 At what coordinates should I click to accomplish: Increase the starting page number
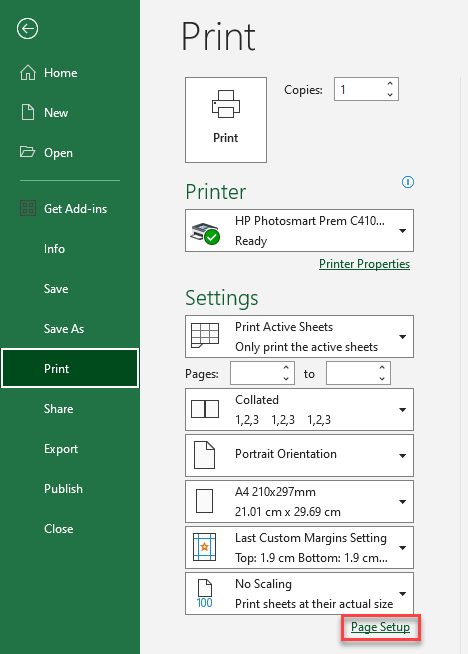point(286,368)
